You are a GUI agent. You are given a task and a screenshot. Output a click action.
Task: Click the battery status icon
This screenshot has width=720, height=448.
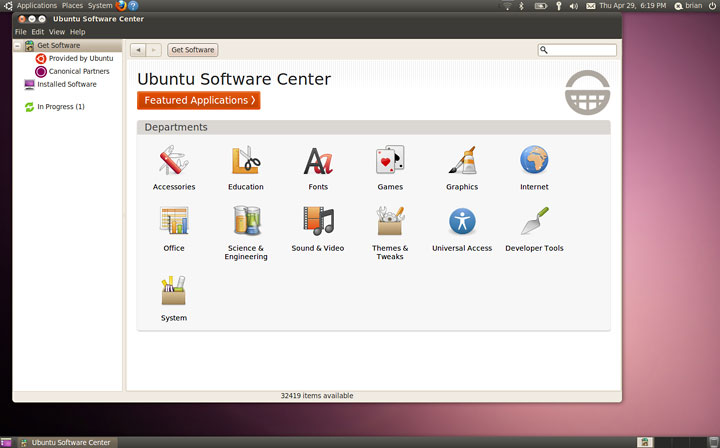pos(540,6)
